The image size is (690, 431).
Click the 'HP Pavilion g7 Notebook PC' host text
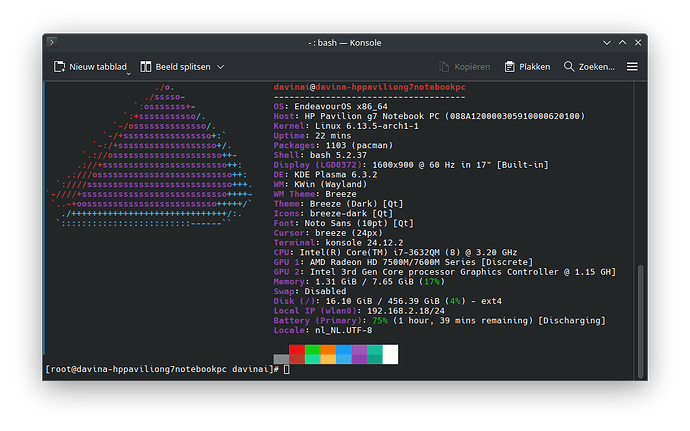372,116
